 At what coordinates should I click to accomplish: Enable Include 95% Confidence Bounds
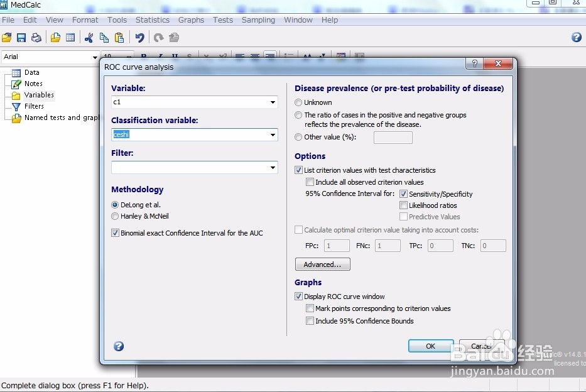(x=310, y=320)
